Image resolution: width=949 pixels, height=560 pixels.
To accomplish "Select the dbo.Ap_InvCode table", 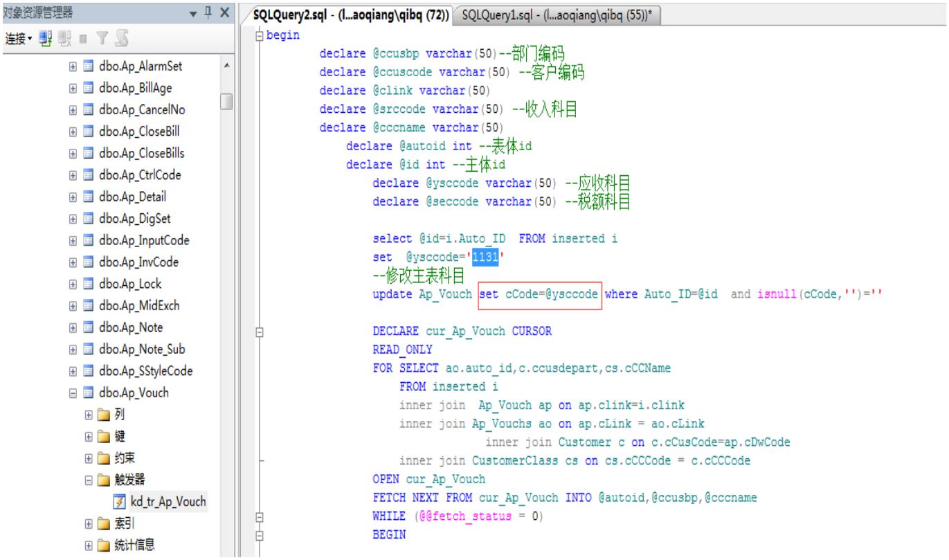I will 139,262.
